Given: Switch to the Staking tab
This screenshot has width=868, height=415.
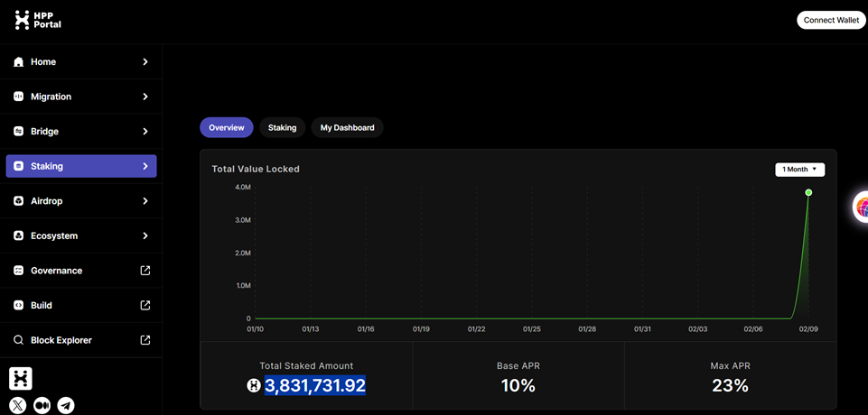Looking at the screenshot, I should click(282, 128).
